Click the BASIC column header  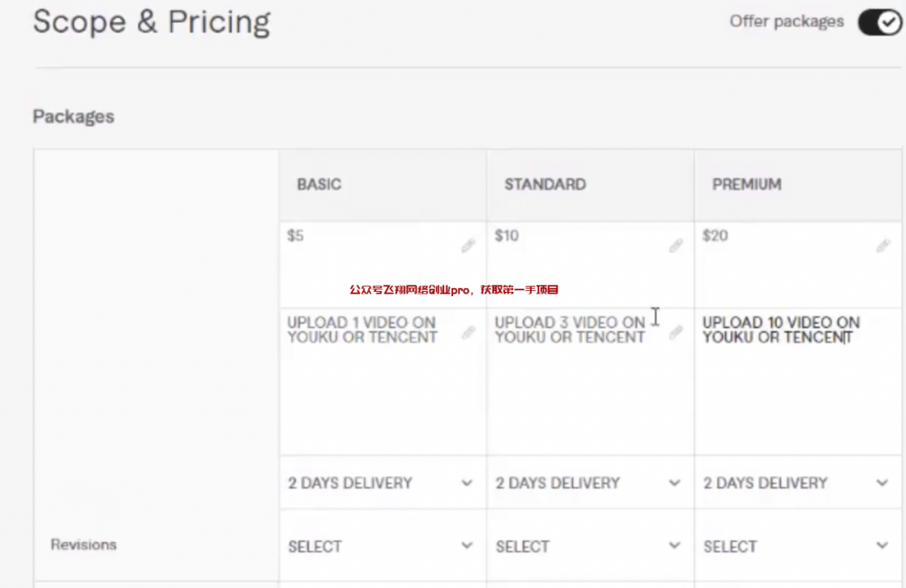tap(319, 185)
